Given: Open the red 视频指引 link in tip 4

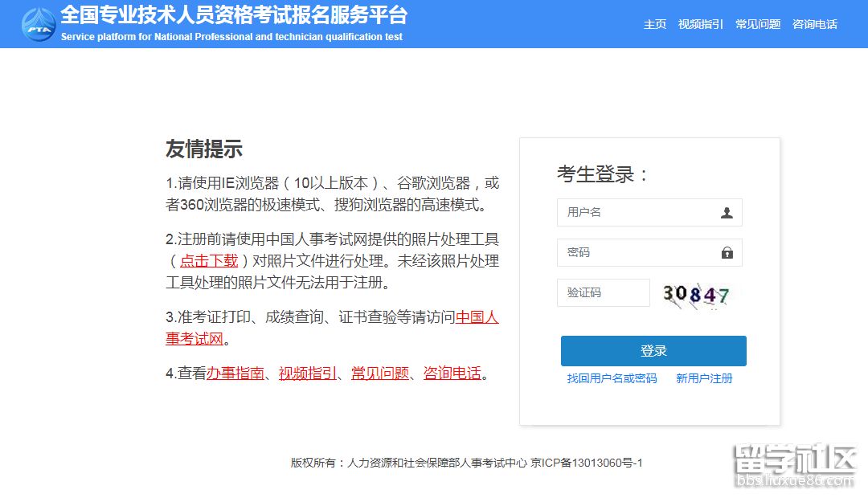Looking at the screenshot, I should point(308,373).
